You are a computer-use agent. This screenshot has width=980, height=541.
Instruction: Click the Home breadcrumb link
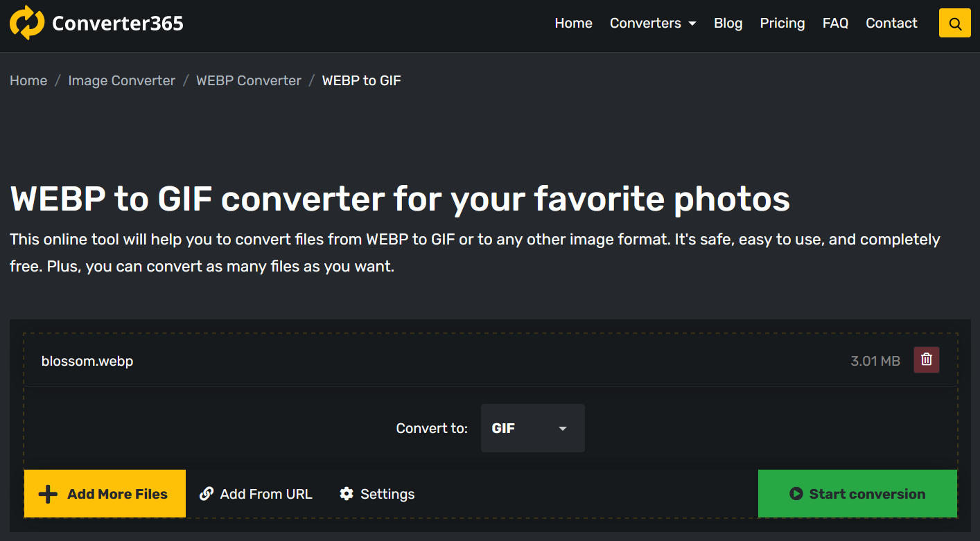point(28,80)
